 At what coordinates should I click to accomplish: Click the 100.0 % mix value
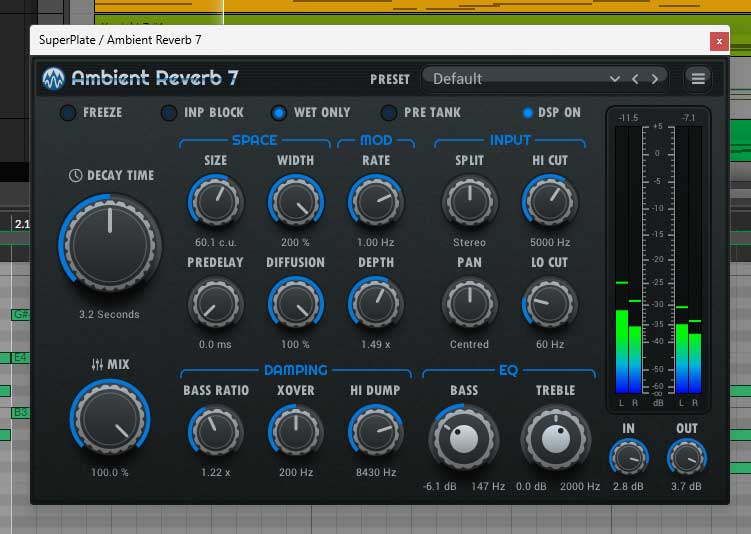click(110, 473)
